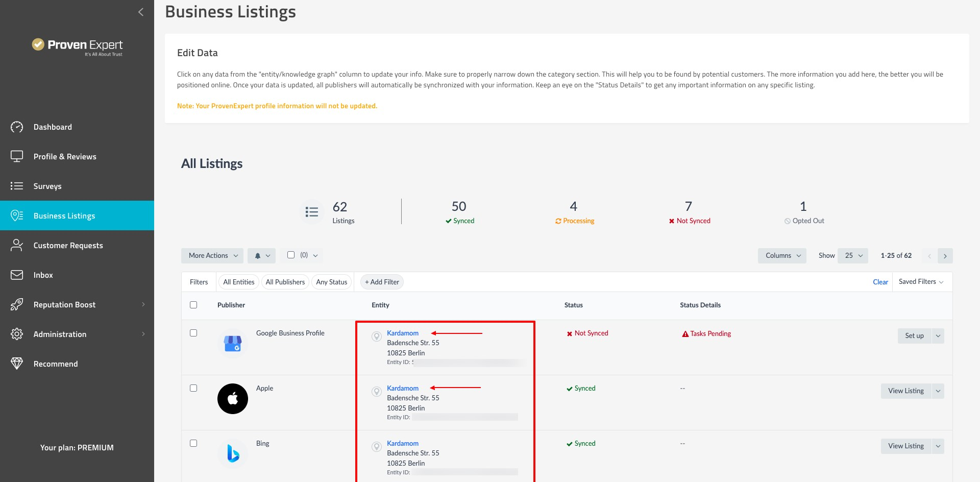Open Inbox in the sidebar
This screenshot has width=980, height=482.
pos(77,275)
